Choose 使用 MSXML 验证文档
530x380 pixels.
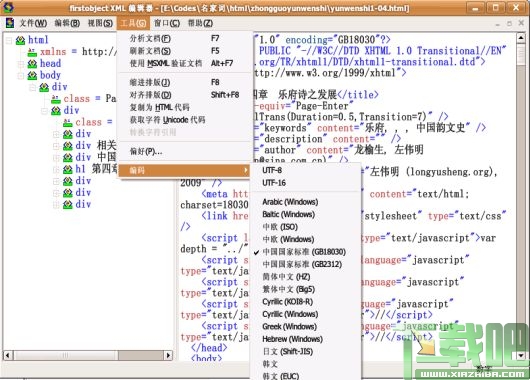(185, 64)
